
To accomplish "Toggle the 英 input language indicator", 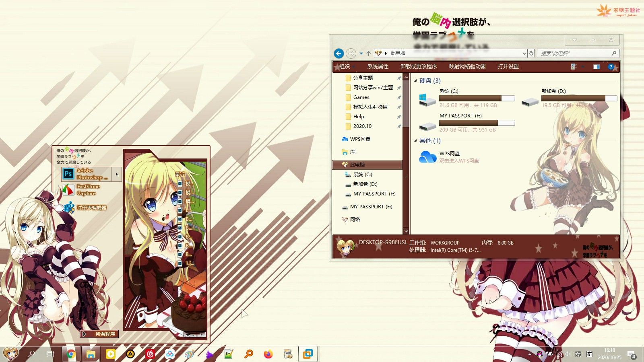I will click(x=578, y=354).
